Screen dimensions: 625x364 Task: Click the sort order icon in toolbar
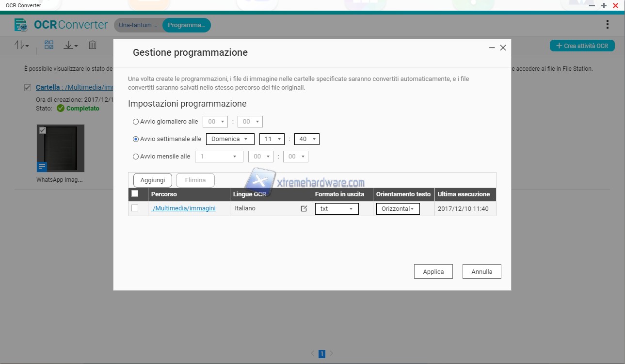[21, 45]
